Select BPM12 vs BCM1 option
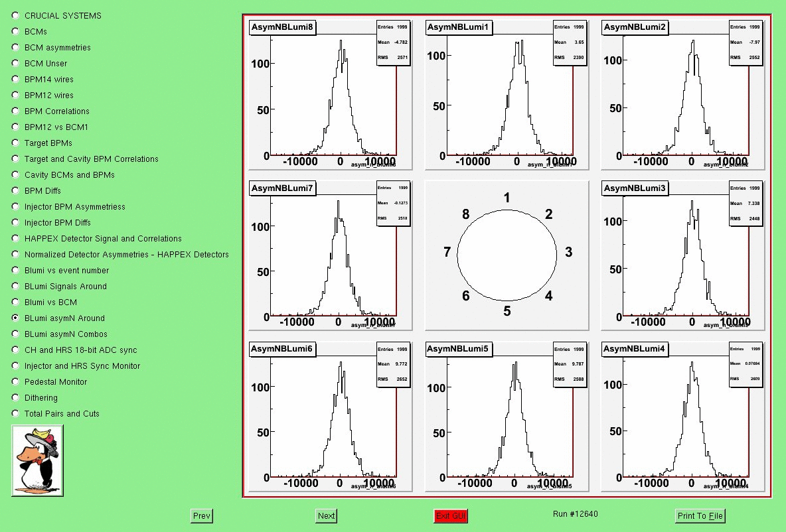The image size is (786, 532). (15, 127)
